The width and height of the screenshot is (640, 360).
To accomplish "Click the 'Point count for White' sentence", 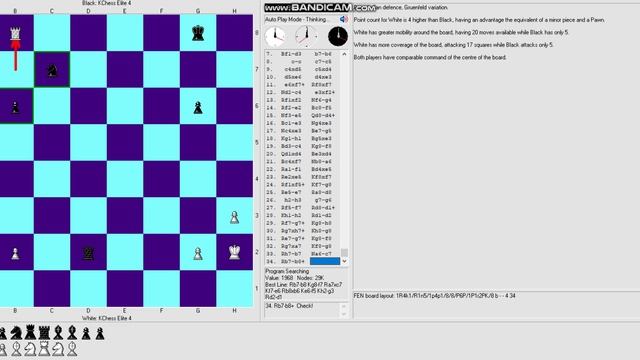I will pyautogui.click(x=479, y=20).
